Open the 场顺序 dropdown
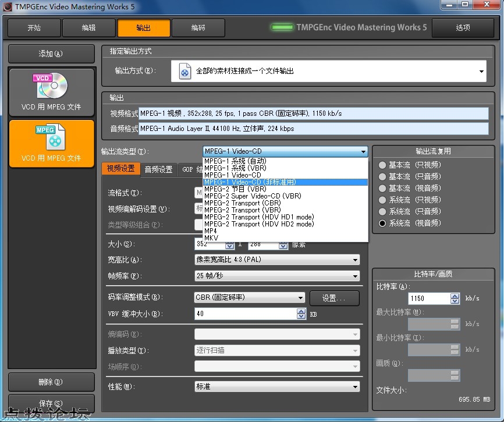This screenshot has height=422, width=504. 277,366
